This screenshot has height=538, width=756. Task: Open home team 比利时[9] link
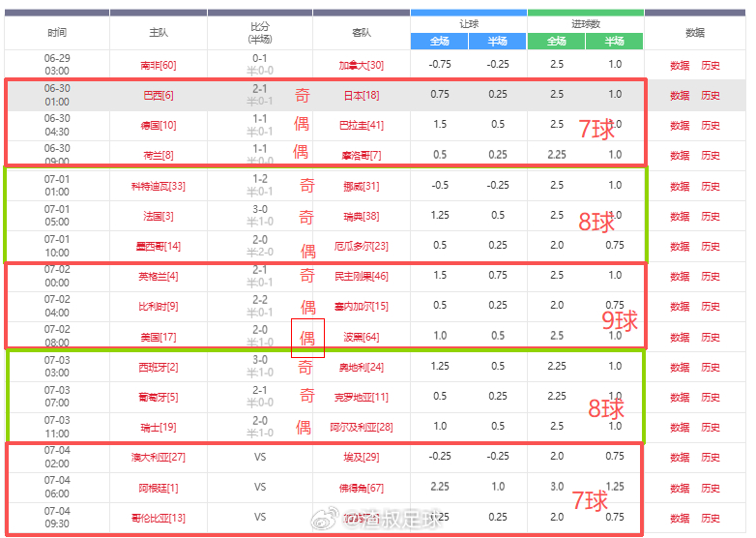(x=159, y=307)
